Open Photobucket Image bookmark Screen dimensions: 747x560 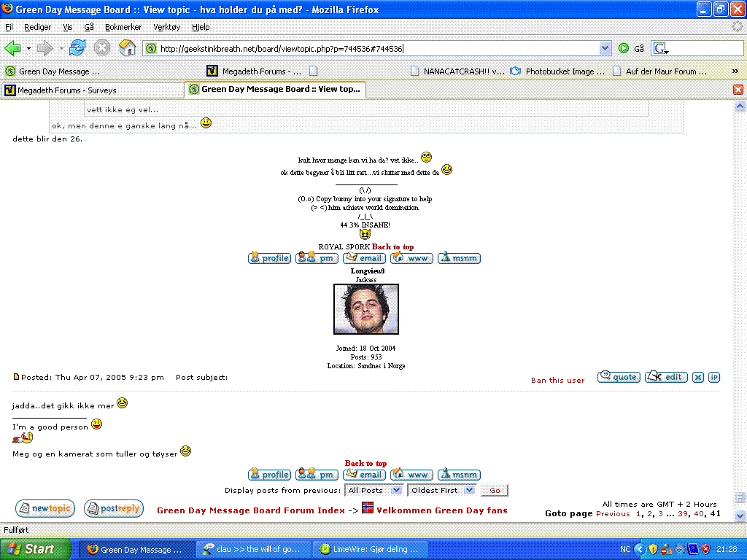[557, 71]
